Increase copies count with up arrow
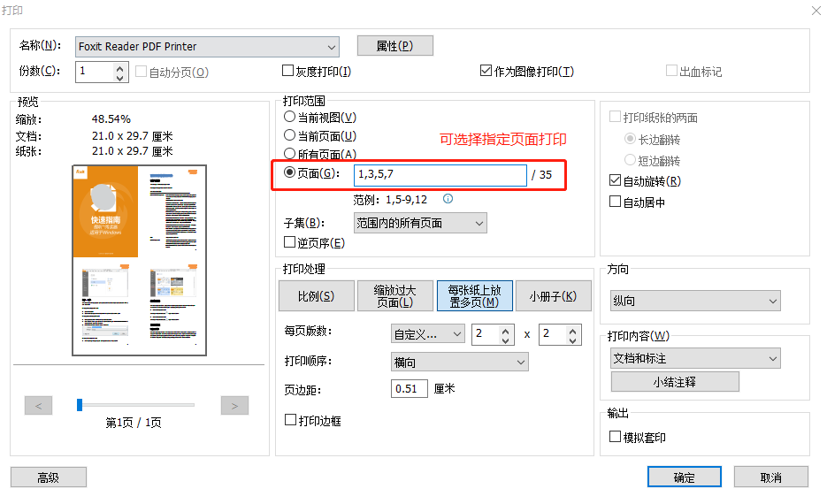Viewport: 827px width, 504px height. coord(119,67)
